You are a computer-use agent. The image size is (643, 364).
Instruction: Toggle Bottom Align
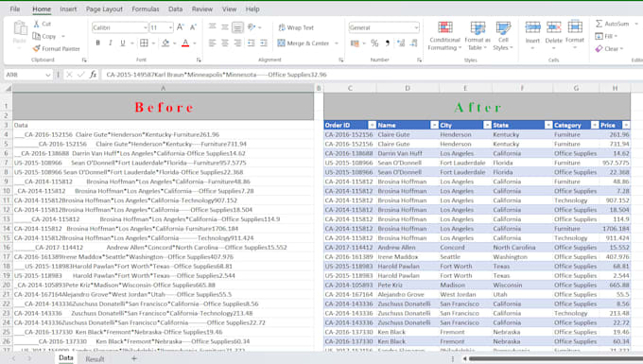(x=237, y=27)
